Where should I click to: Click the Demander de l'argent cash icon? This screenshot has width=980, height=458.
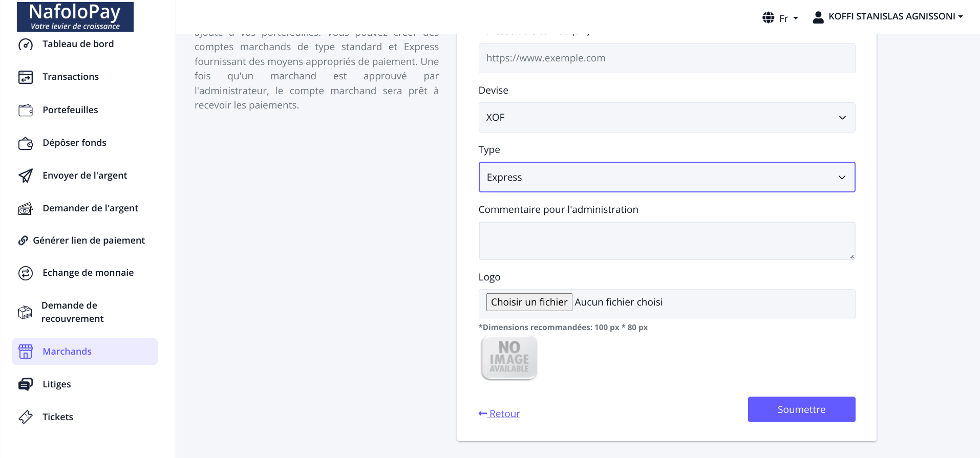[26, 208]
